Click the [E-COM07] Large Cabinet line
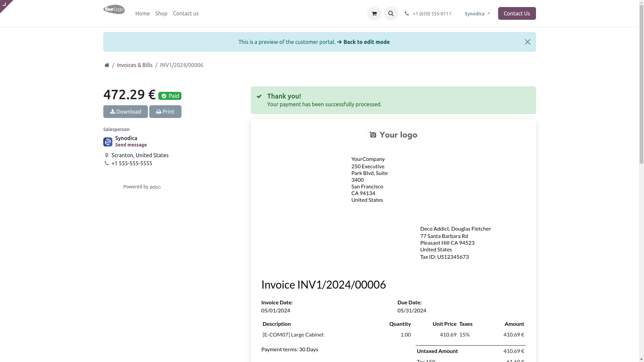 point(293,335)
